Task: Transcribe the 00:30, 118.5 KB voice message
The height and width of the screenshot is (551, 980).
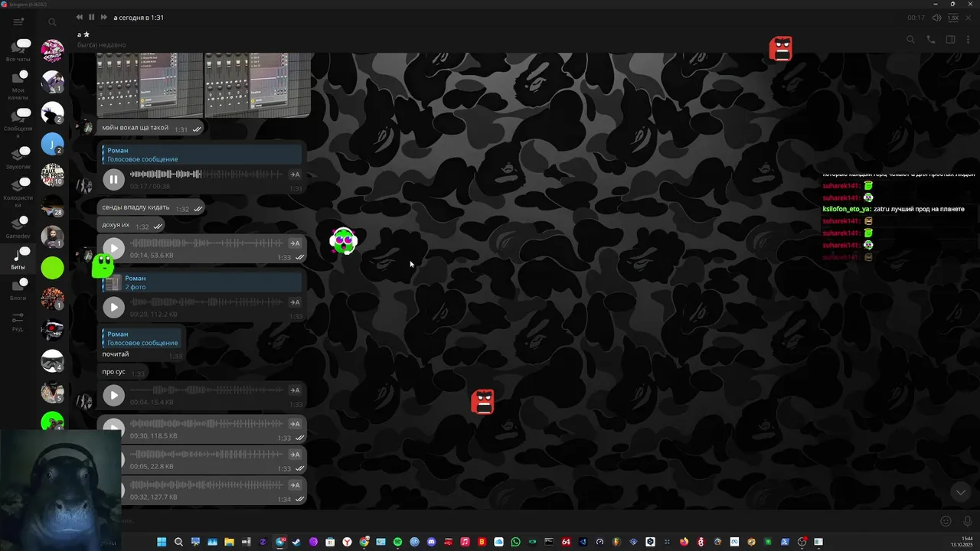Action: (295, 424)
